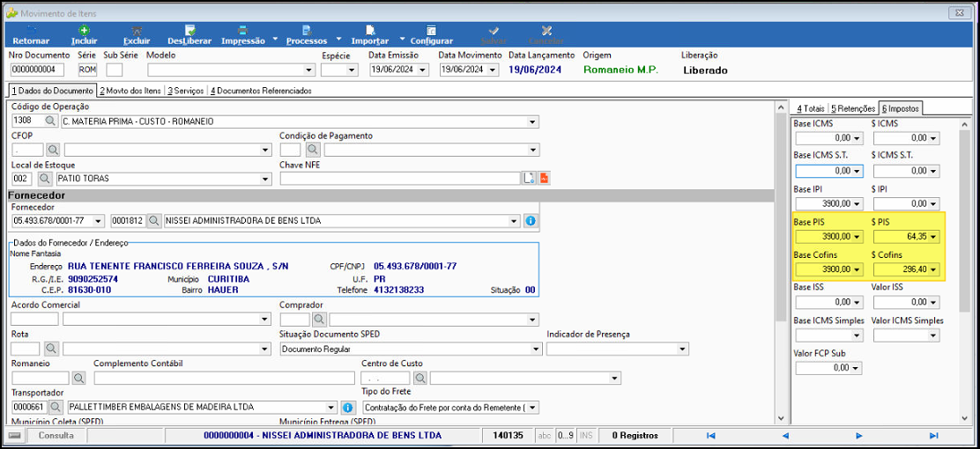Open Indicador de Presença dropdown
The image size is (980, 449).
(682, 350)
